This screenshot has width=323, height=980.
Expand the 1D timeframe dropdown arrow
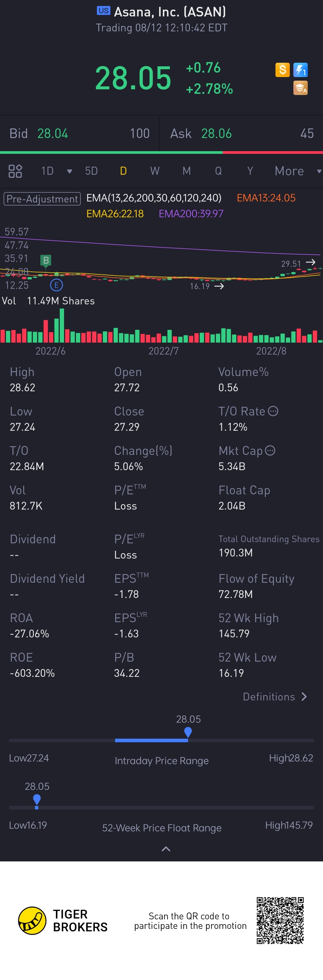coord(70,171)
